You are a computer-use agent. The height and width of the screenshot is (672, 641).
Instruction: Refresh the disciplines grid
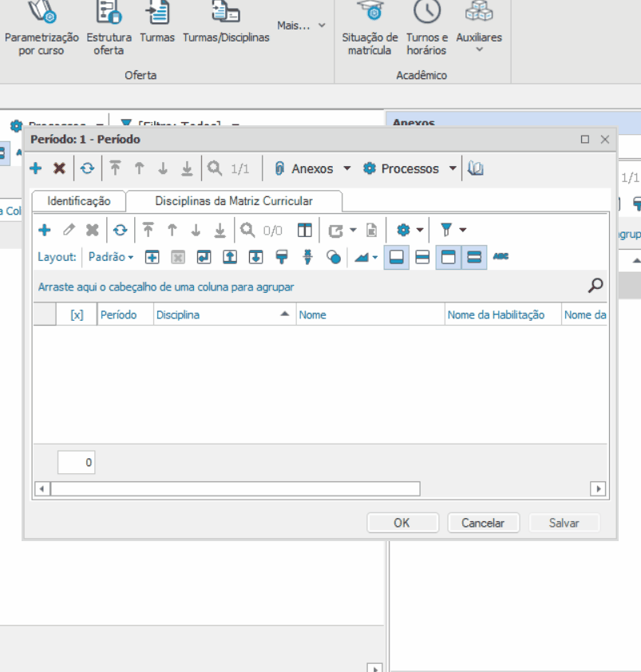click(x=120, y=230)
